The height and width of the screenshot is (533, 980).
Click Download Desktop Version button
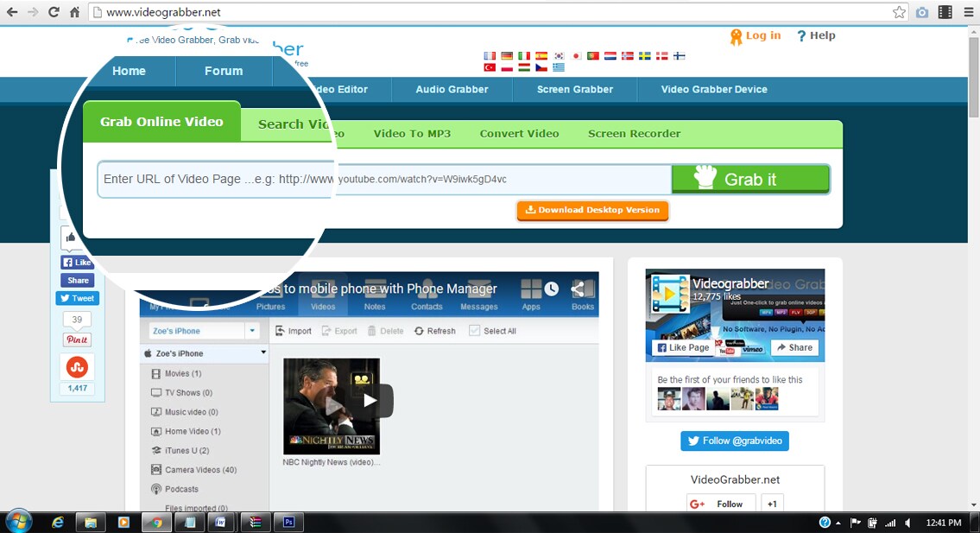coord(592,210)
